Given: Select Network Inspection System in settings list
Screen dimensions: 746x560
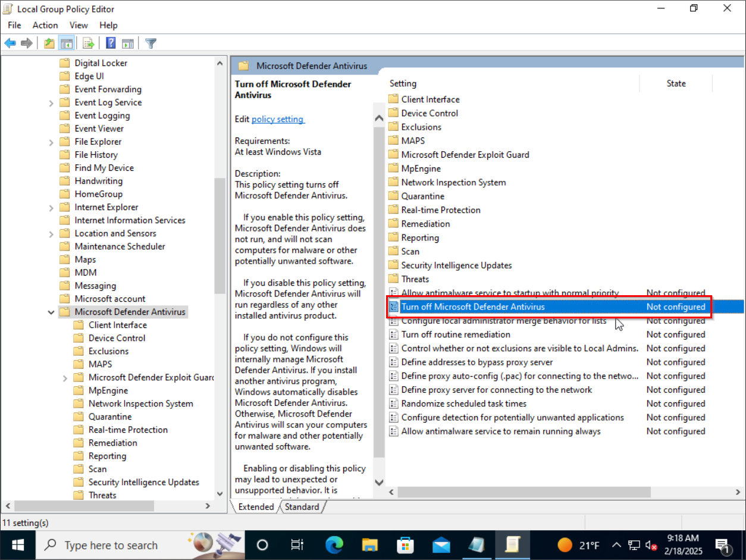Looking at the screenshot, I should pyautogui.click(x=453, y=183).
